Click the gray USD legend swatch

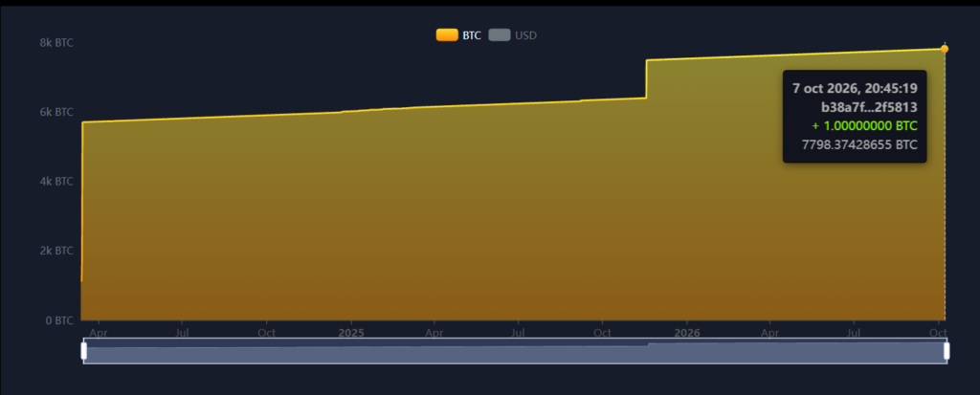click(500, 35)
